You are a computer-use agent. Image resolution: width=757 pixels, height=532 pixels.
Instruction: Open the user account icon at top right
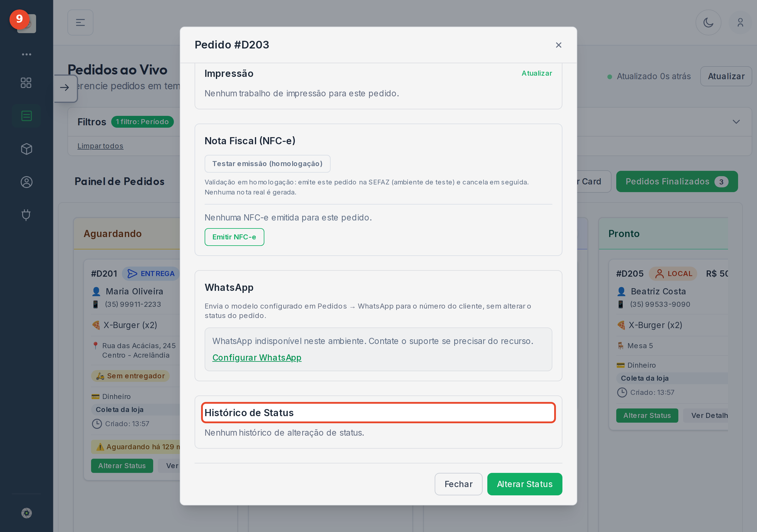coord(740,22)
